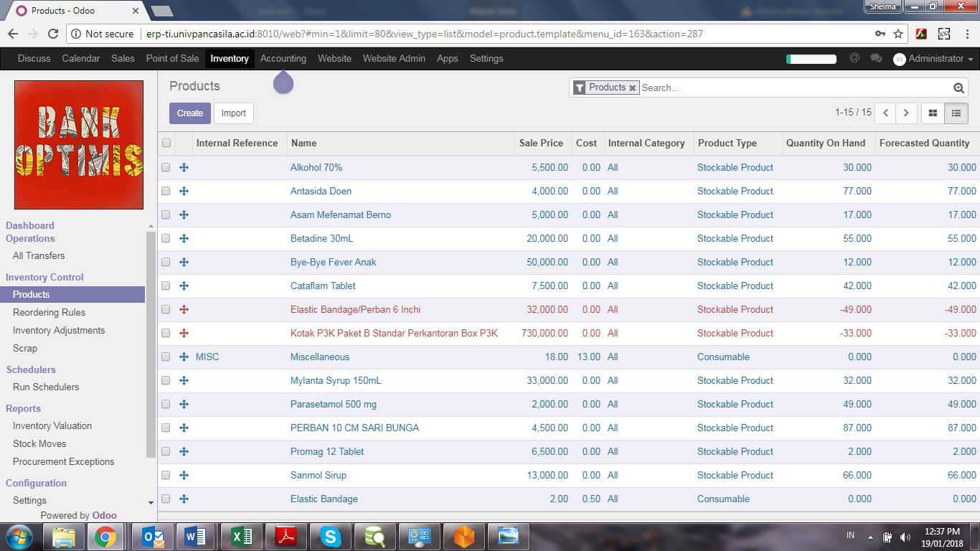Sort by the Sale Price column header
Viewport: 980px width, 551px height.
point(541,143)
